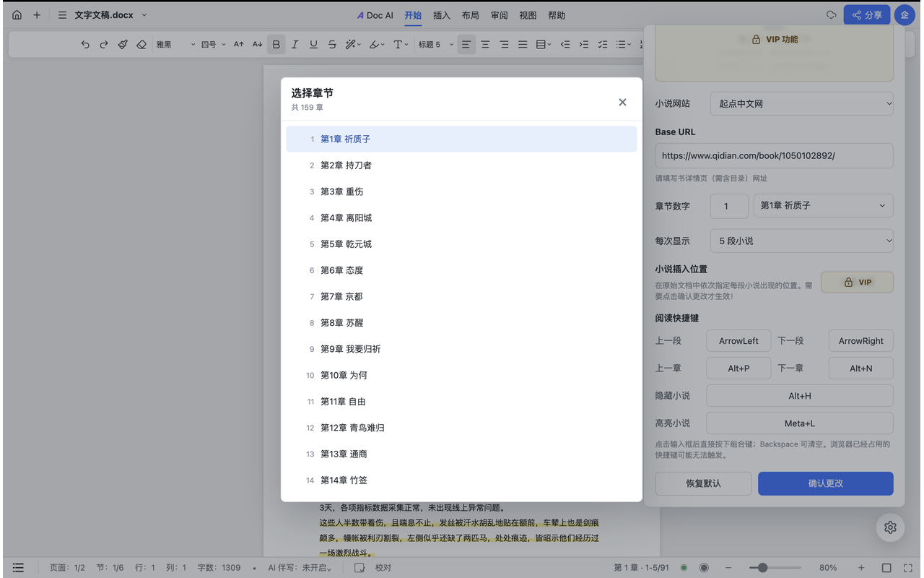This screenshot has width=924, height=578.
Task: Select chapter 第12章 青鸟难归
Action: tap(461, 428)
